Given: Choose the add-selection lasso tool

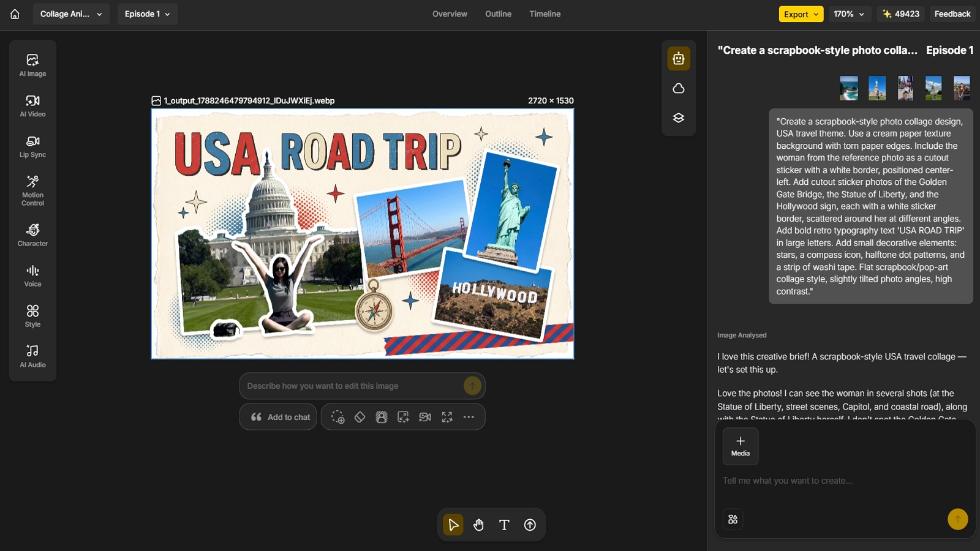Looking at the screenshot, I should (337, 417).
